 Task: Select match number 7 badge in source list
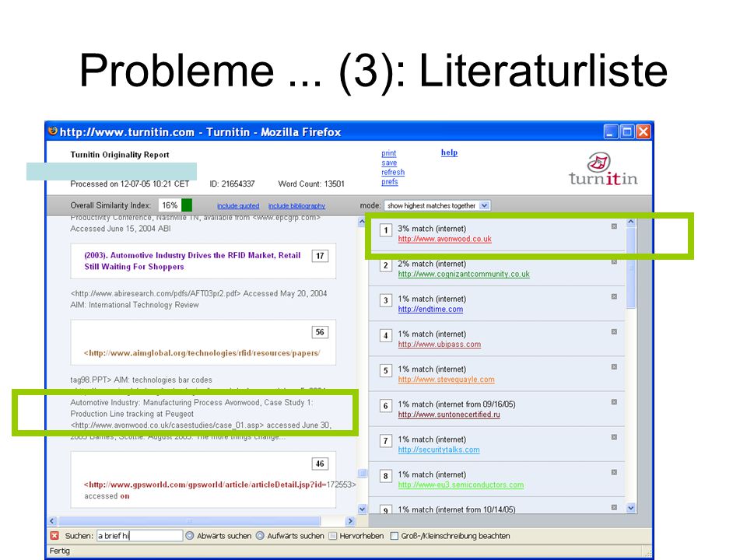click(x=386, y=442)
